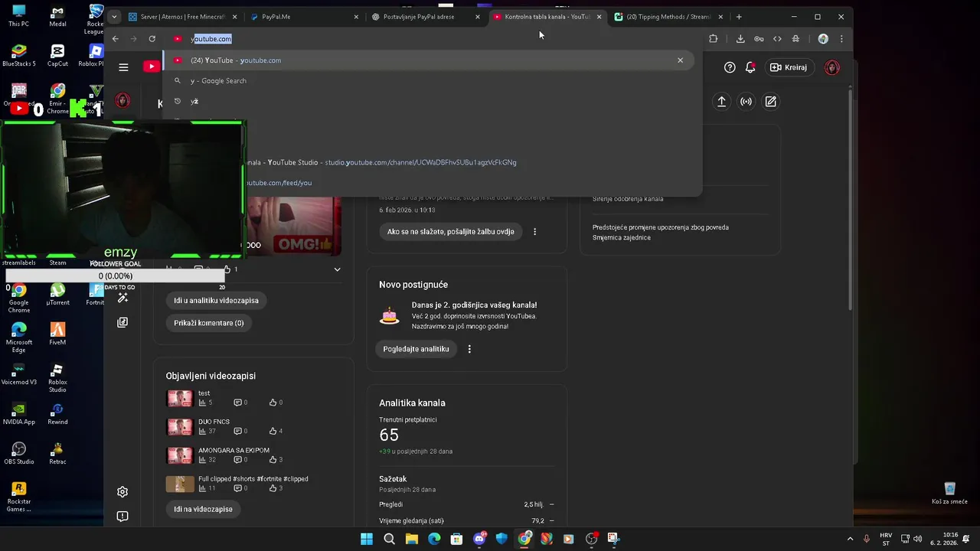Click 'Širenje odobrenja kanala' link
This screenshot has width=980, height=551.
pyautogui.click(x=628, y=199)
